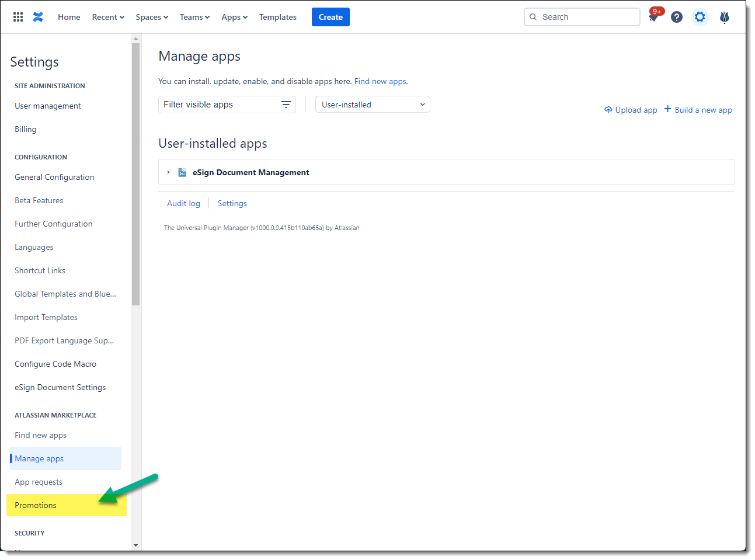755x560 pixels.
Task: Expand the Spaces menu
Action: pos(152,17)
